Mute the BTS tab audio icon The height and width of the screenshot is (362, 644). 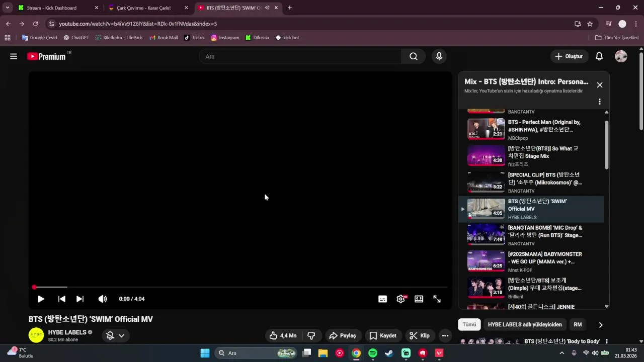click(x=267, y=8)
